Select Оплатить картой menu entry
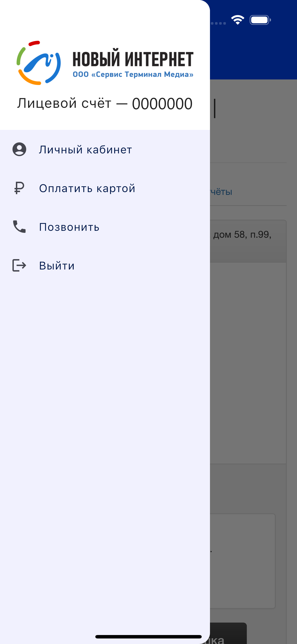 [105, 188]
